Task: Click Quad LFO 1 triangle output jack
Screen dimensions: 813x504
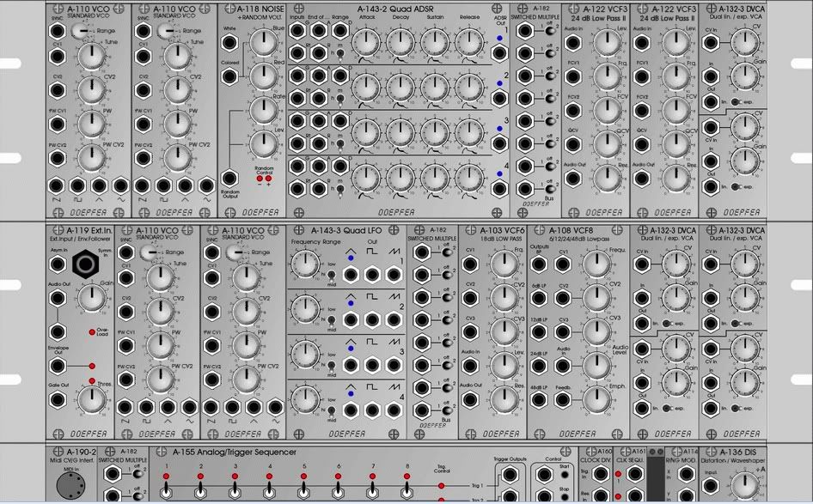Action: (351, 275)
